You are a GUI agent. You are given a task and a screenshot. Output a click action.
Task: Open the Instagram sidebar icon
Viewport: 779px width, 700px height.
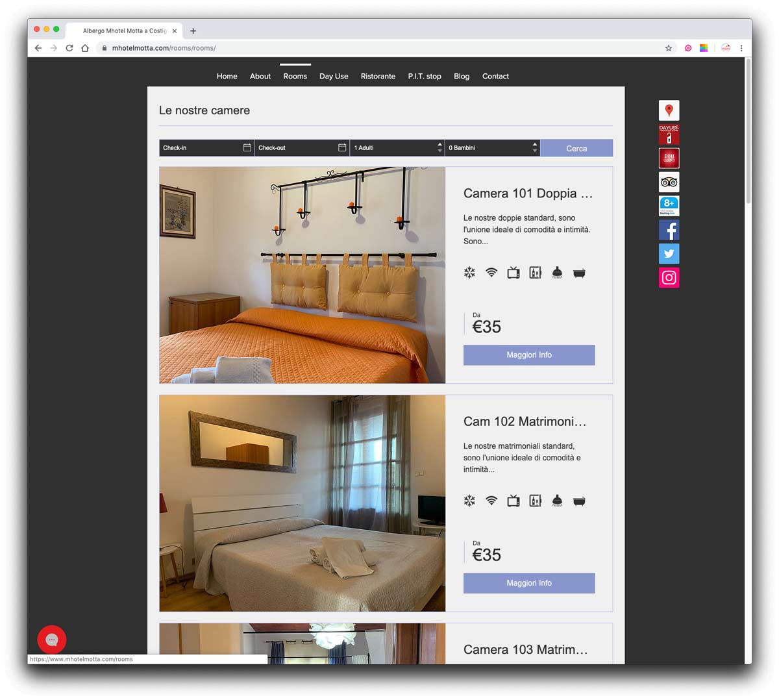point(669,277)
